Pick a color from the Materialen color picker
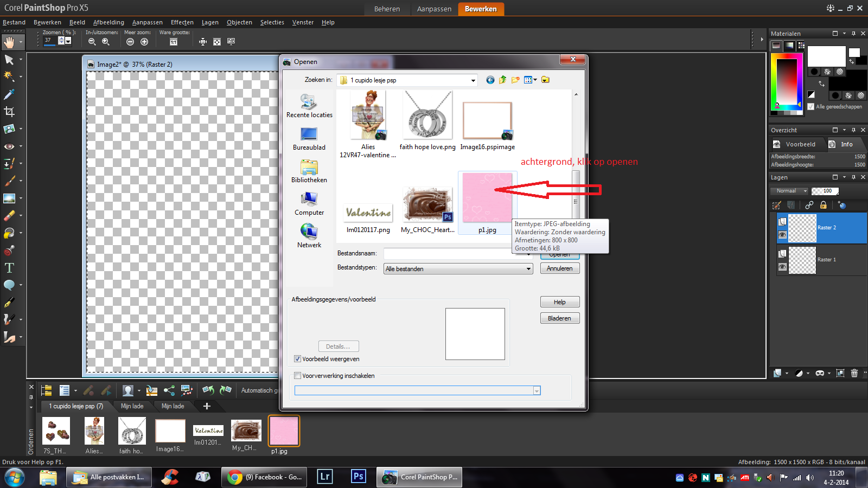Viewport: 868px width, 488px height. pyautogui.click(x=787, y=81)
